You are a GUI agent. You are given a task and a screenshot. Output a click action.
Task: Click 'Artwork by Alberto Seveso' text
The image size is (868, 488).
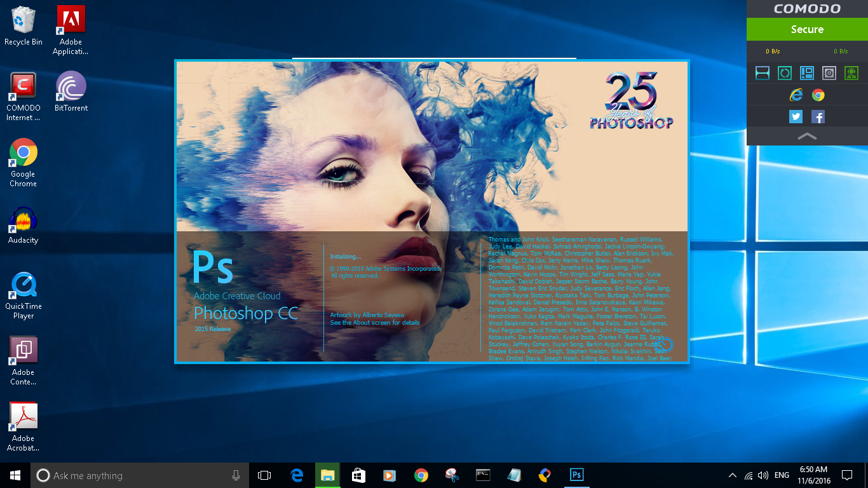click(367, 315)
